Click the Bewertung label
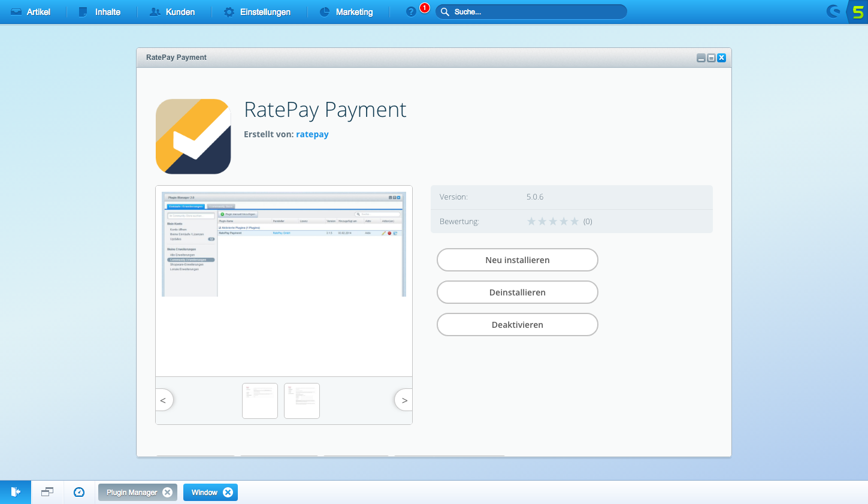This screenshot has height=504, width=868. pyautogui.click(x=459, y=221)
